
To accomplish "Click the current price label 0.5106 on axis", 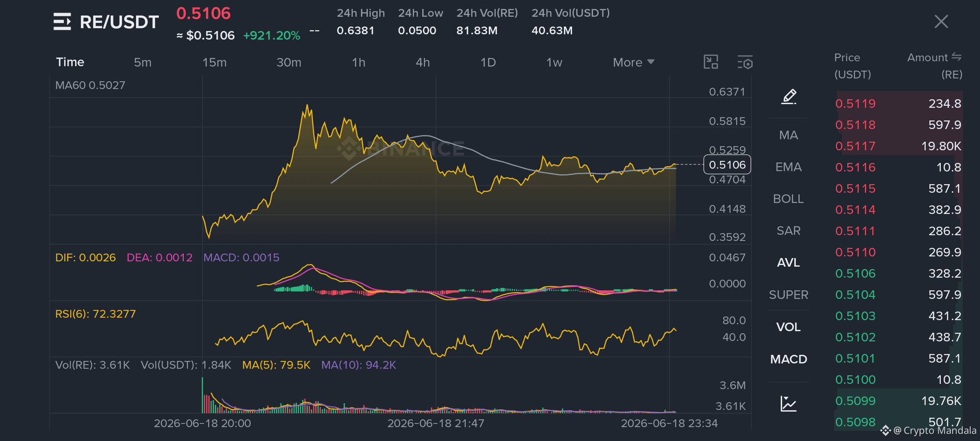I will 727,165.
